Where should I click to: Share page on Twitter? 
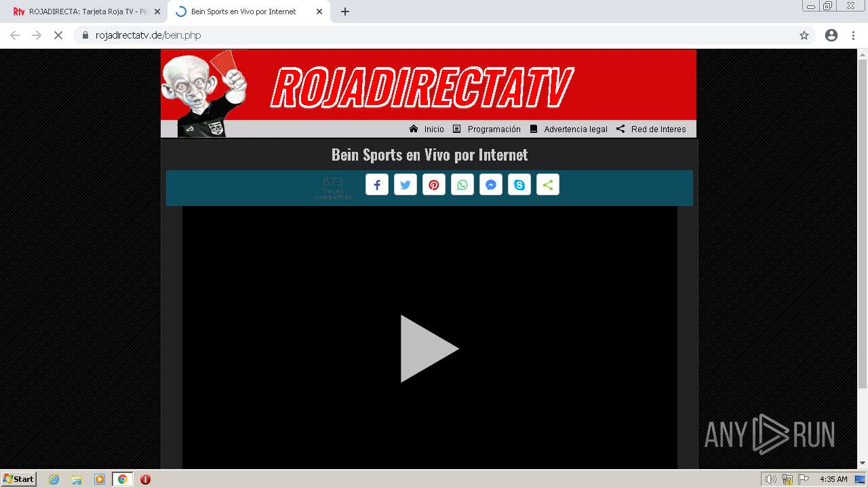pos(406,185)
